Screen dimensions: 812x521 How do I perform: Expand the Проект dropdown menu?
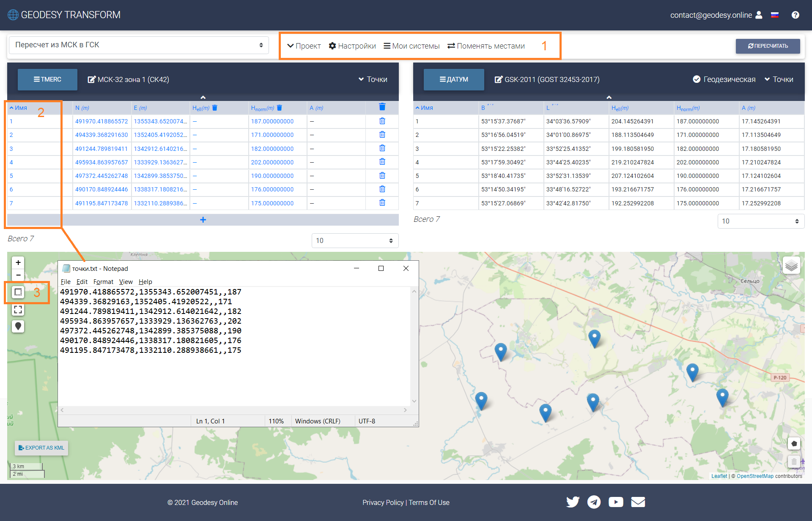304,46
